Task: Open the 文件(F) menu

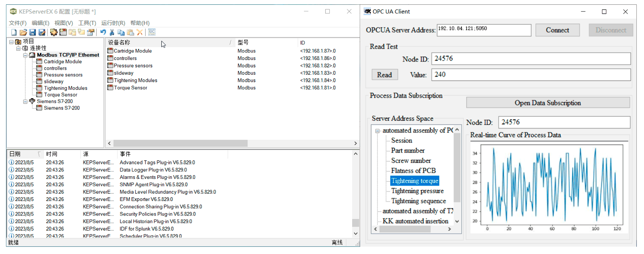Action: pyautogui.click(x=17, y=23)
